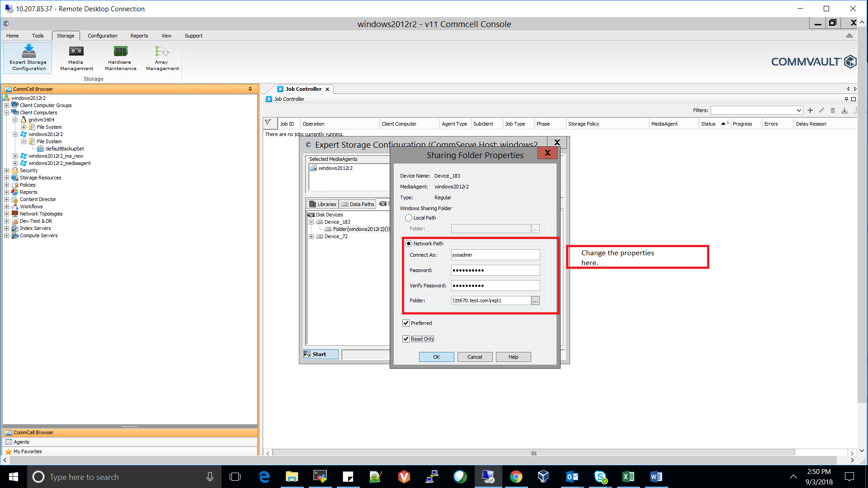The image size is (868, 488).
Task: Click the Connect As text field
Action: tap(495, 254)
